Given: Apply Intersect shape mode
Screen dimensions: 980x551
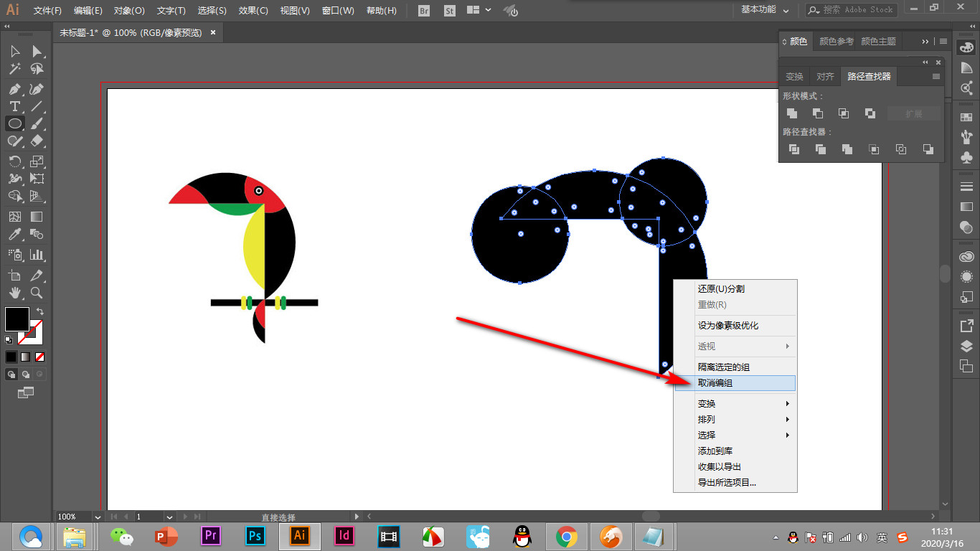Looking at the screenshot, I should [x=844, y=113].
